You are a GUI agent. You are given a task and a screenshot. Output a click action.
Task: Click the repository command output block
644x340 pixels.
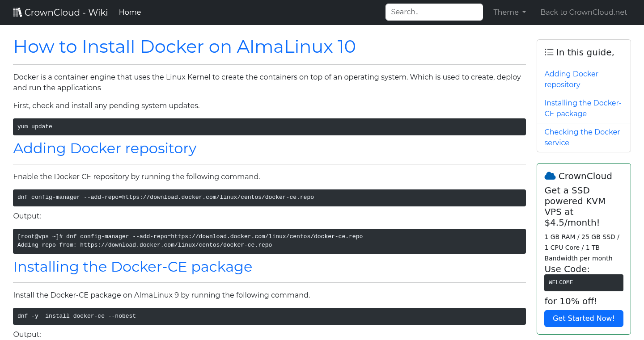coord(269,241)
